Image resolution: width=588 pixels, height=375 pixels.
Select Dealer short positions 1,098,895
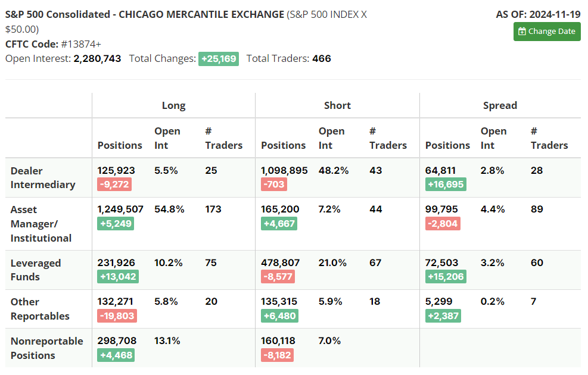click(x=284, y=170)
